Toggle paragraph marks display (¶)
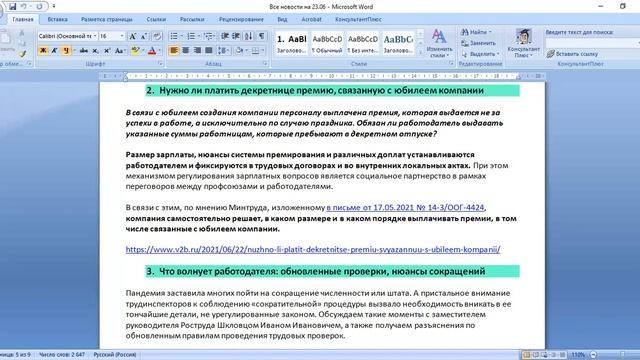 point(262,36)
